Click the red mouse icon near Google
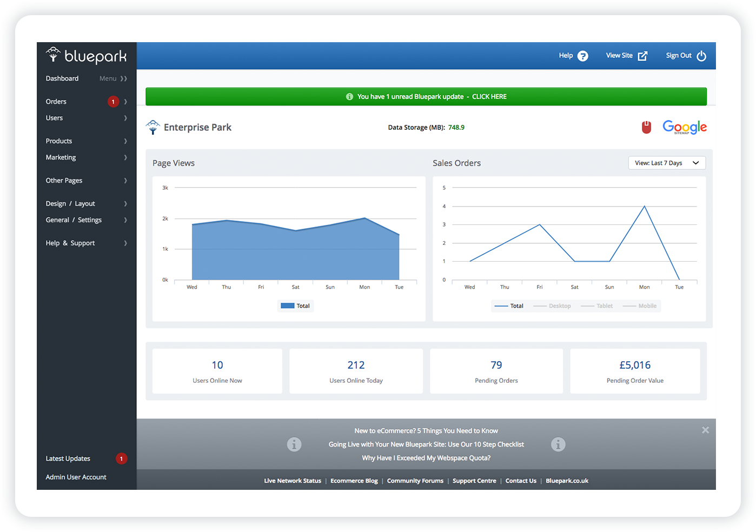 646,127
